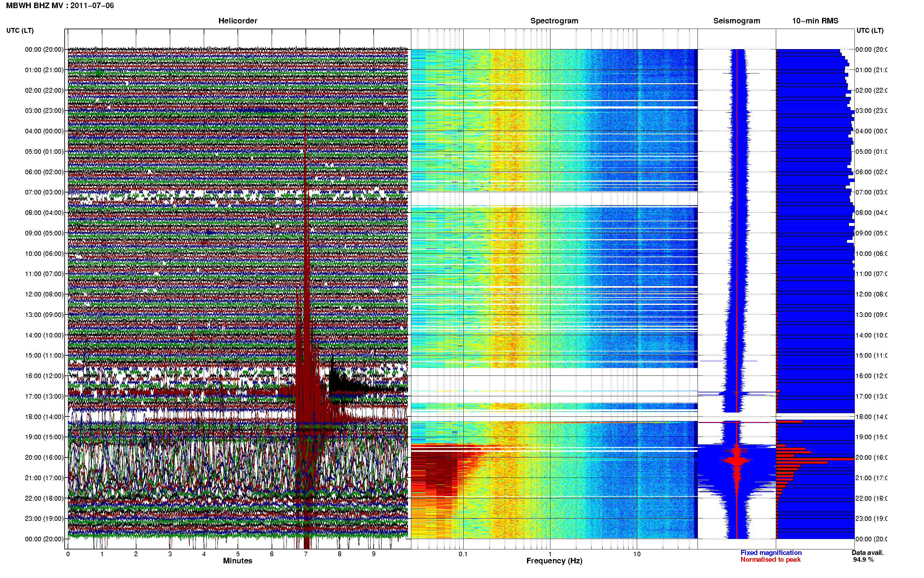Click the left '12:00 (08:00)' time label
Viewport: 924px width, 578px height.
point(44,294)
